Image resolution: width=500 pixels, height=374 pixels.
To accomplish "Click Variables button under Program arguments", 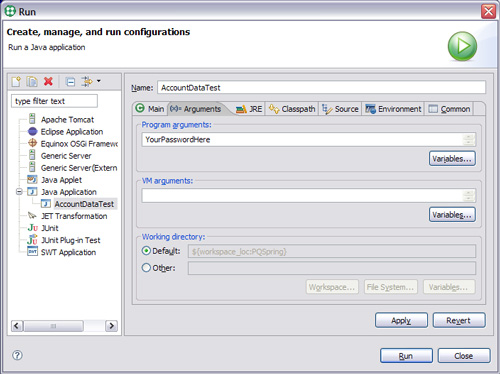I will (x=452, y=159).
